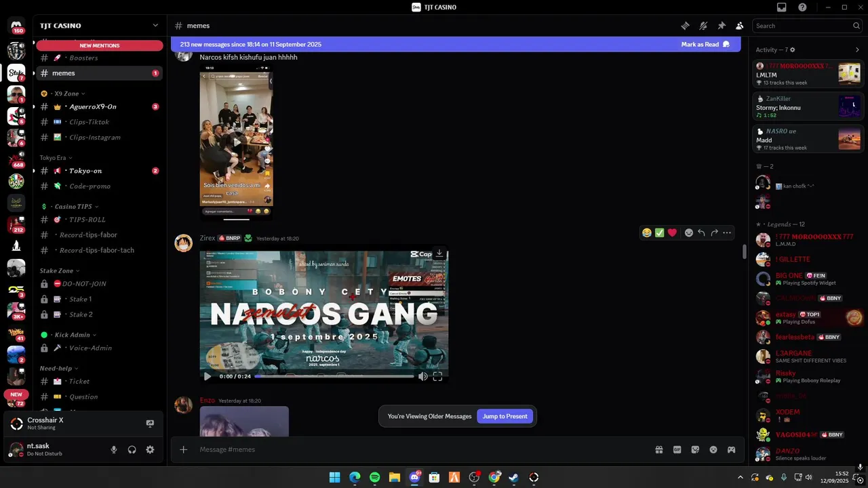
Task: Open Spotify from the taskbar
Action: (x=375, y=477)
